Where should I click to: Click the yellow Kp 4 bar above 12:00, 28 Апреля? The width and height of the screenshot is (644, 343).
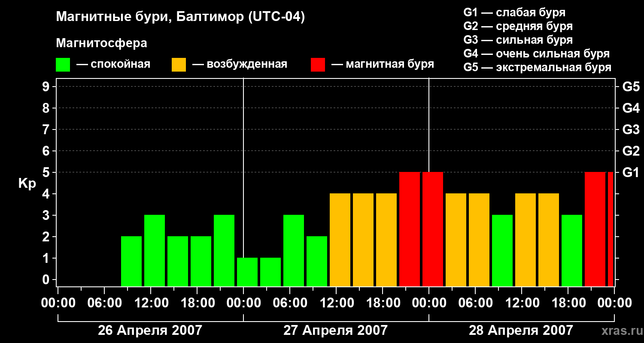(526, 240)
